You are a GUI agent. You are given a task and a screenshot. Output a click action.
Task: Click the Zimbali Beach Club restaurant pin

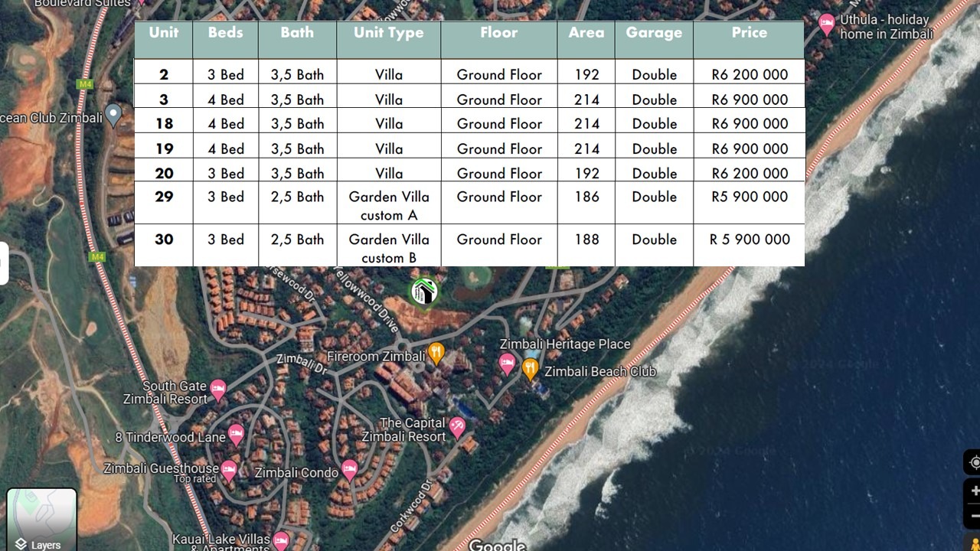coord(530,369)
